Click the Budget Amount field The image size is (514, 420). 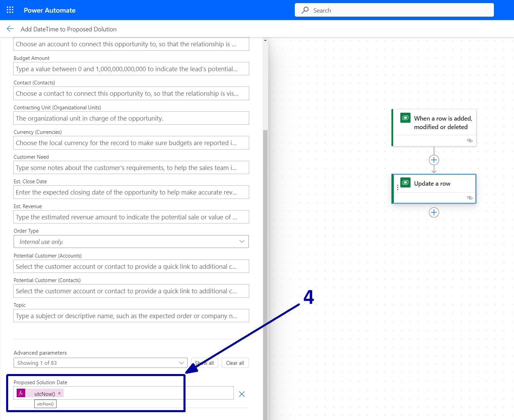[x=131, y=69]
